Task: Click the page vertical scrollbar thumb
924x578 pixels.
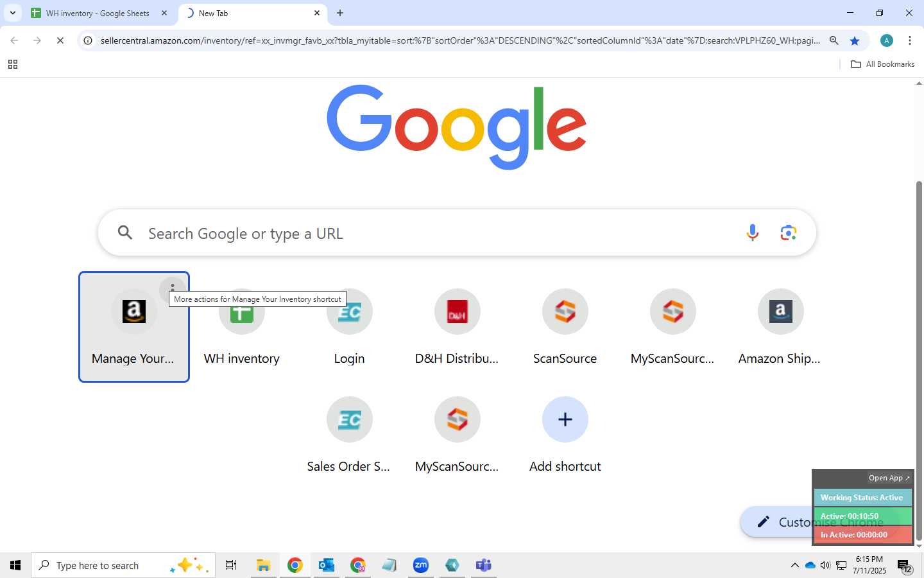Action: click(x=919, y=360)
